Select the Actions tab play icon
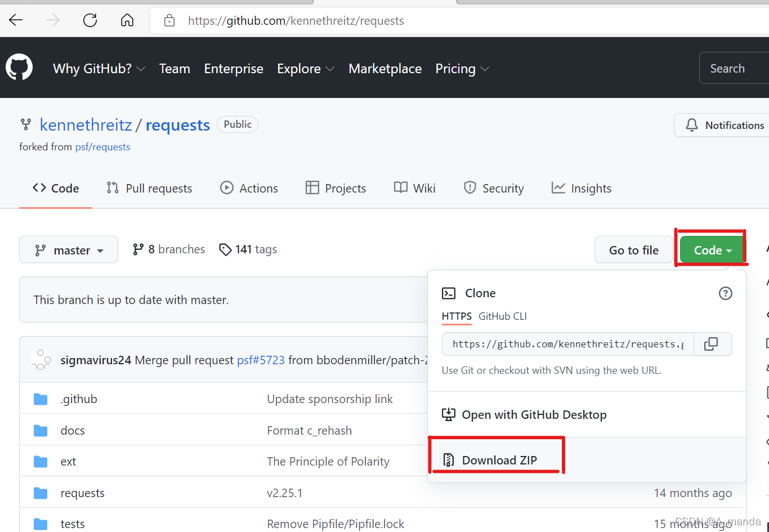Viewport: 769px width, 532px height. tap(227, 187)
